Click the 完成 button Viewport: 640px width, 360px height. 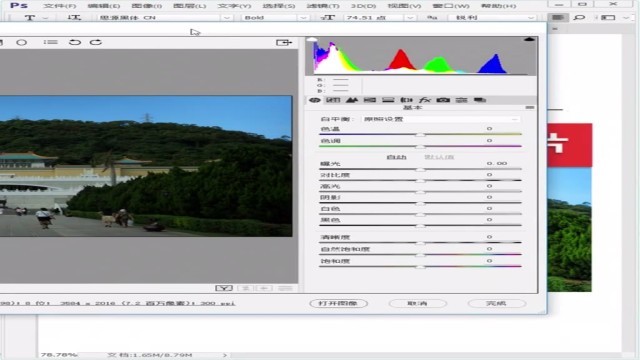click(x=496, y=304)
